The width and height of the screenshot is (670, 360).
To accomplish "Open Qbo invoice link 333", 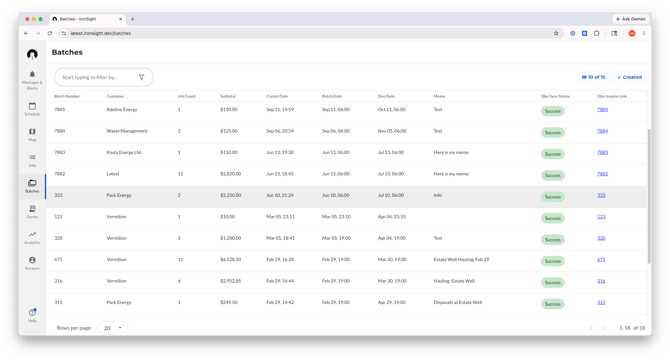I will tap(601, 195).
